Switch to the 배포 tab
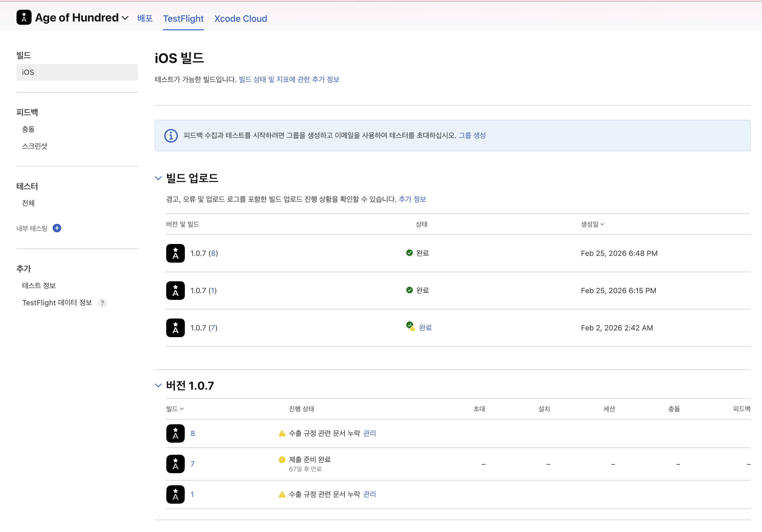 click(x=145, y=19)
